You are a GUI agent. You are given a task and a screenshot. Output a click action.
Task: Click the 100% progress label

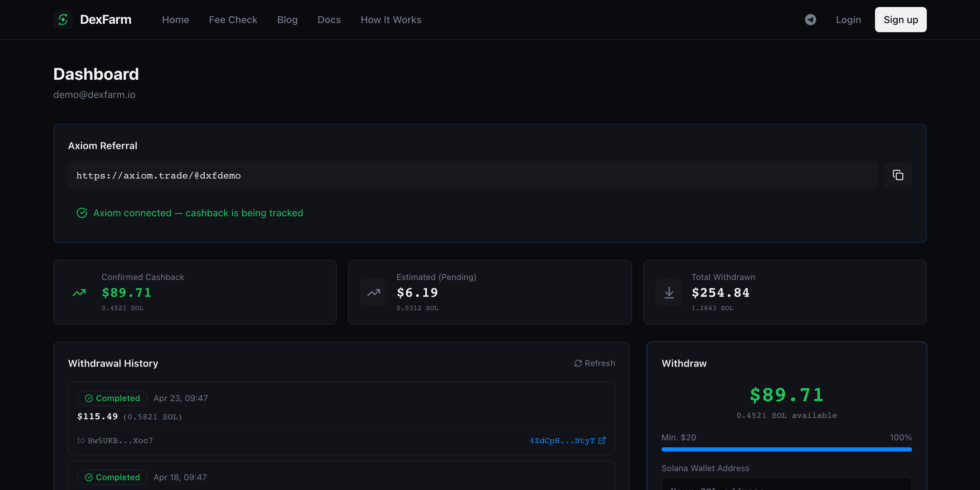[x=901, y=437]
